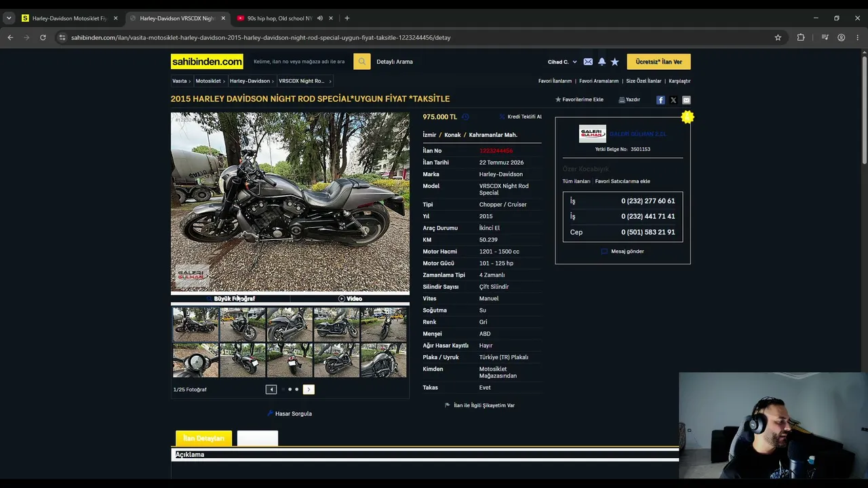Click Ücretsiz İlan Ver button
This screenshot has height=488, width=868.
click(x=659, y=62)
